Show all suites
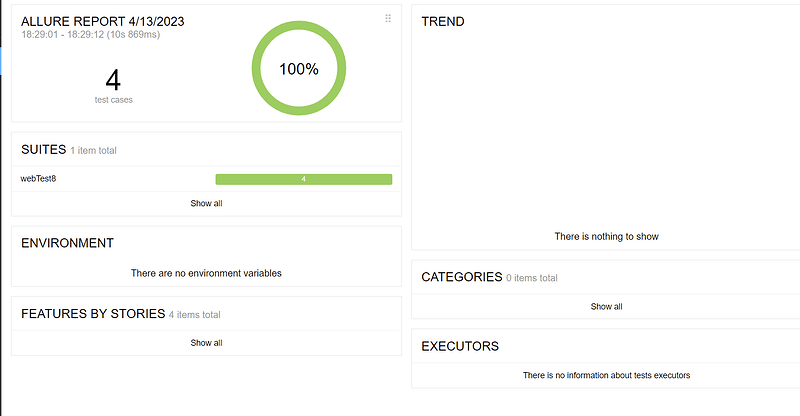 click(x=206, y=203)
